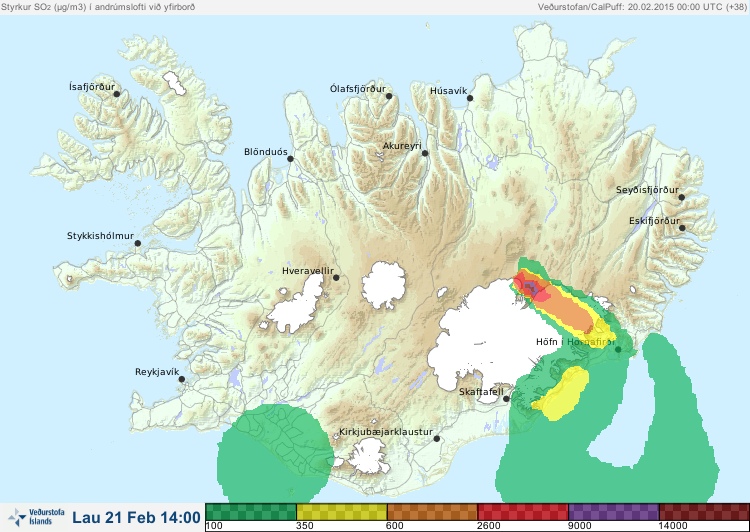Screen dimensions: 750x532
Task: Click the 'Akureyri' map label
Action: point(402,146)
